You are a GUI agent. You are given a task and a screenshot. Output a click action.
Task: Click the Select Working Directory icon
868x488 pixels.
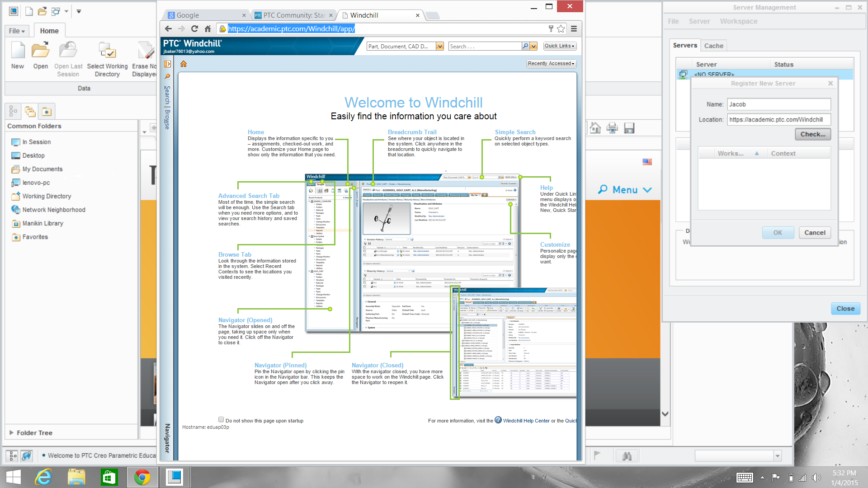(107, 51)
